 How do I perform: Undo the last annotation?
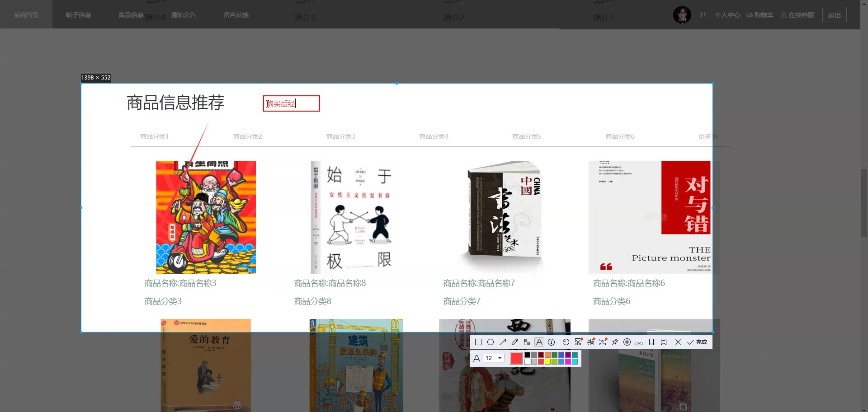(566, 342)
